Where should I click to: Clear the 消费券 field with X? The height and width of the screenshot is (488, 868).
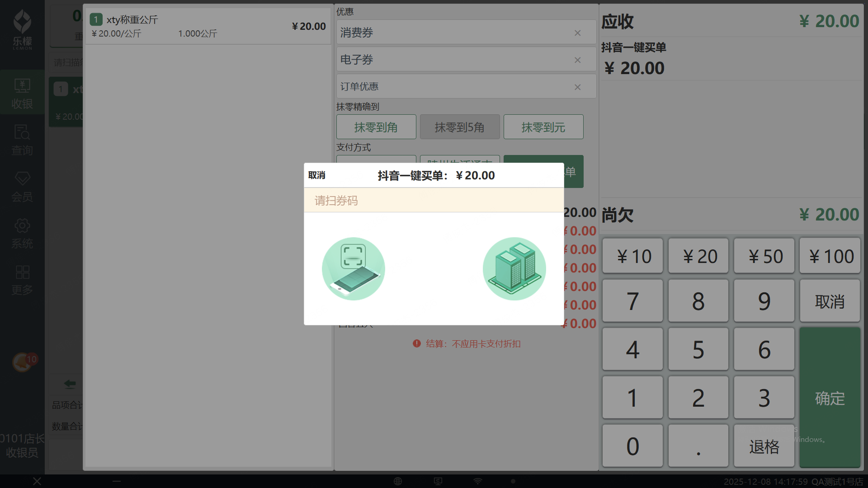[577, 33]
